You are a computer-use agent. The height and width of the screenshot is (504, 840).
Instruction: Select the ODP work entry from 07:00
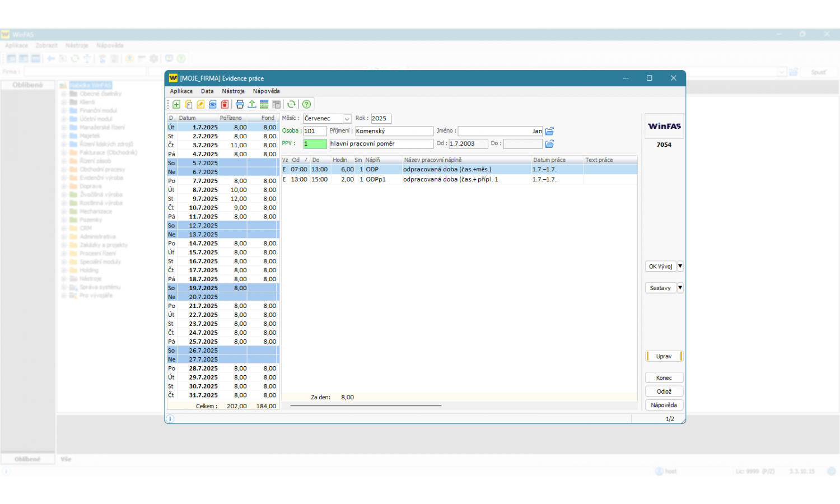point(459,170)
